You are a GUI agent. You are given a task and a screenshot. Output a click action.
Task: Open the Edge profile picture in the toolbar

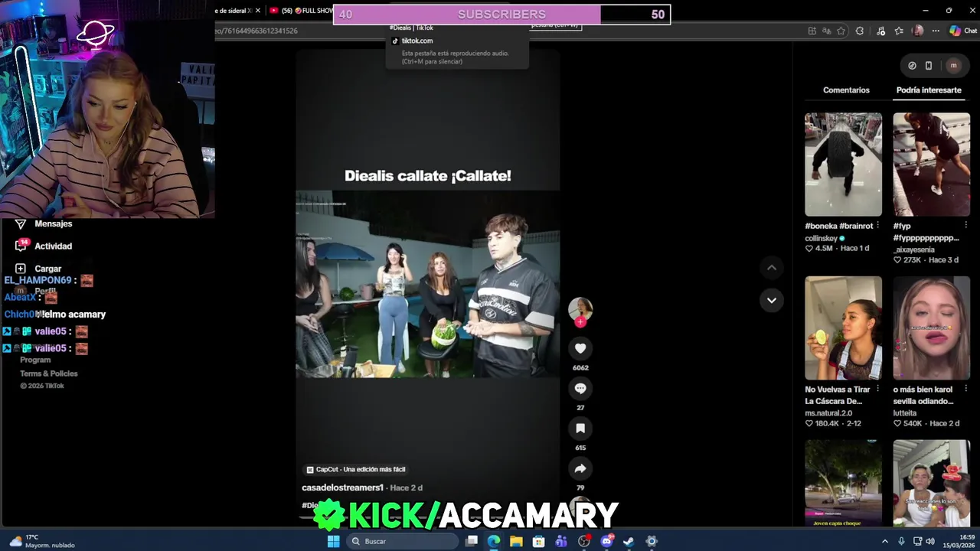click(x=918, y=31)
